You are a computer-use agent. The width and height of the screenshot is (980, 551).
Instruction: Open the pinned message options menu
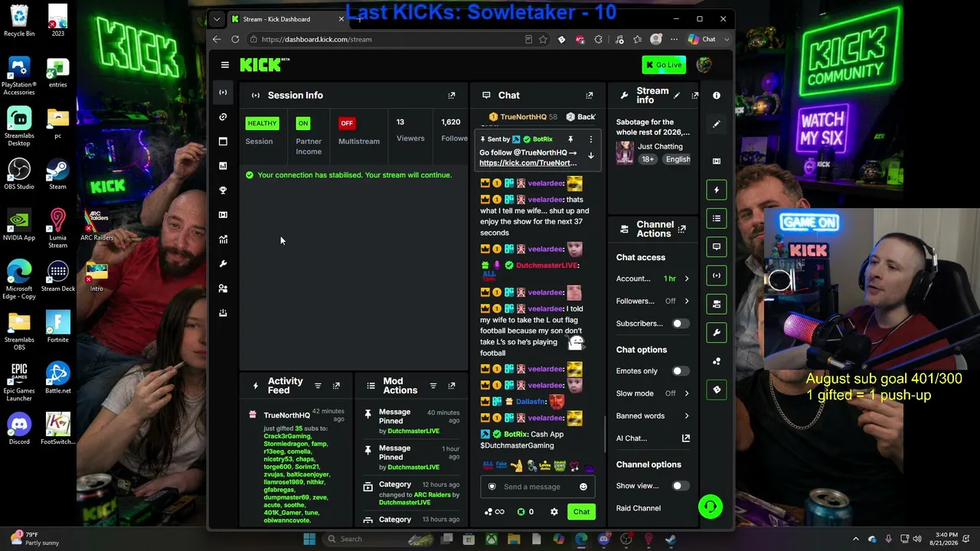pos(591,139)
